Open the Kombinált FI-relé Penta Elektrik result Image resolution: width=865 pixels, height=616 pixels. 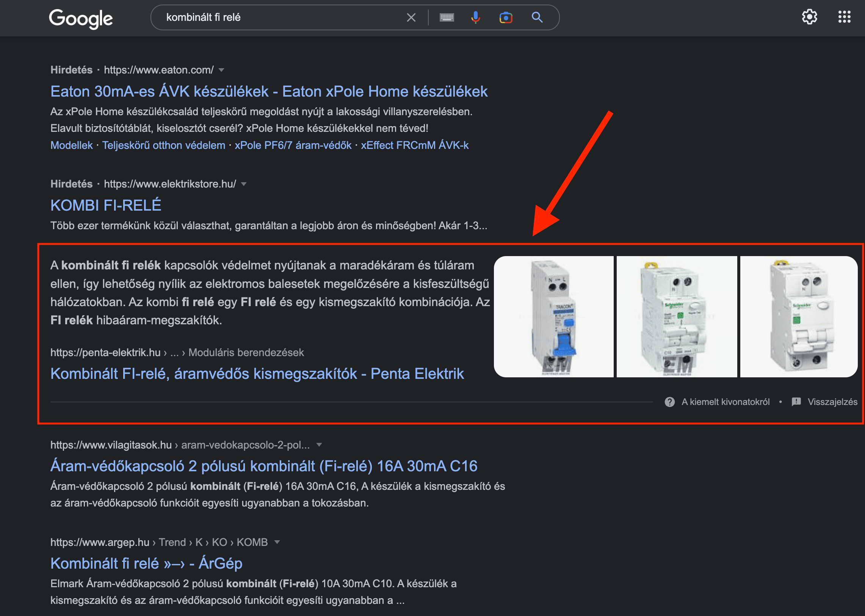tap(257, 374)
